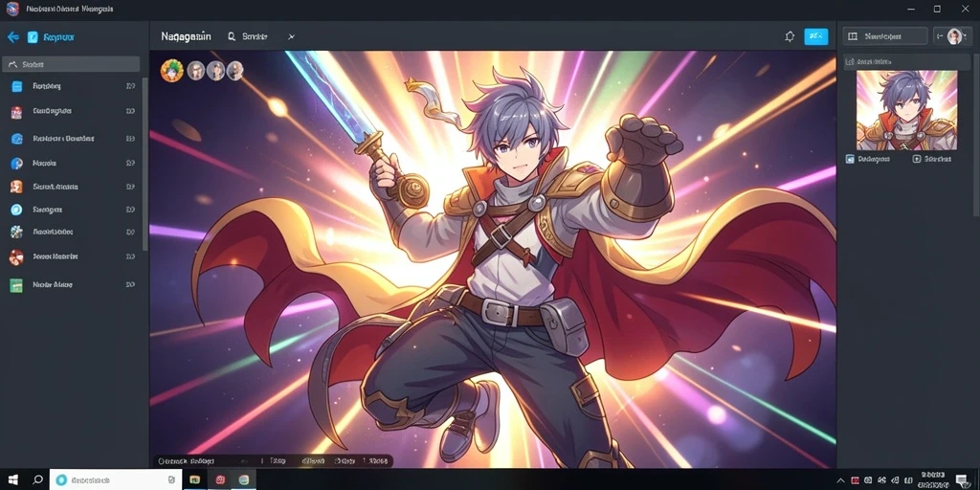Click the layout panel button with the columns icon
This screenshot has width=980, height=490.
(885, 36)
